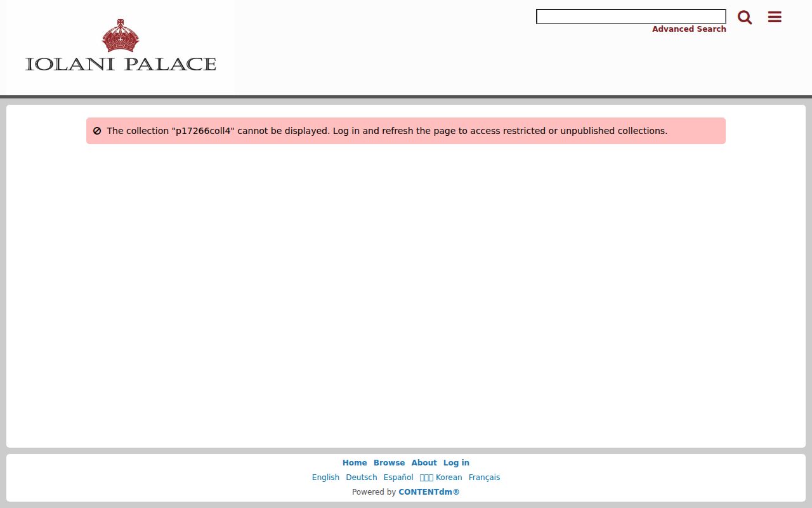Image resolution: width=812 pixels, height=508 pixels.
Task: Open the CONTENTdm link
Action: [x=429, y=492]
